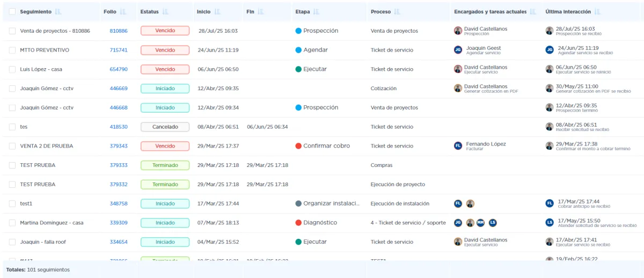This screenshot has width=644, height=278.
Task: Click the Cancelado status badge
Action: tap(165, 127)
